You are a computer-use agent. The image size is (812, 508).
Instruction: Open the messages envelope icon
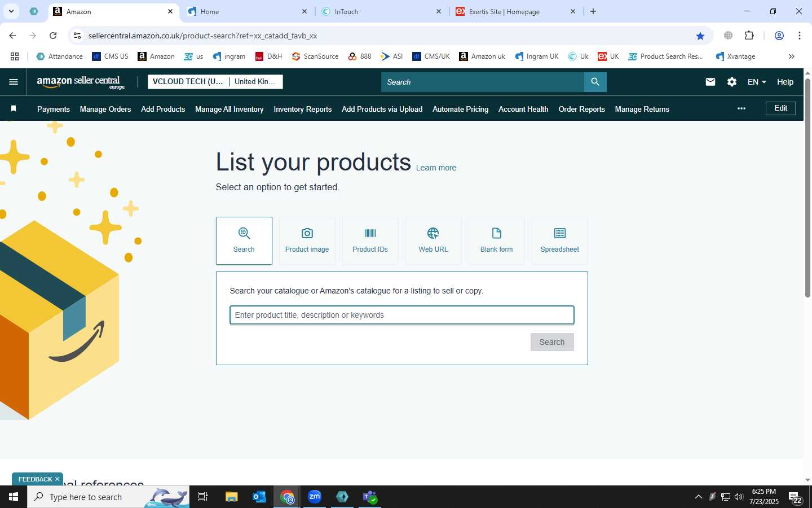point(710,82)
